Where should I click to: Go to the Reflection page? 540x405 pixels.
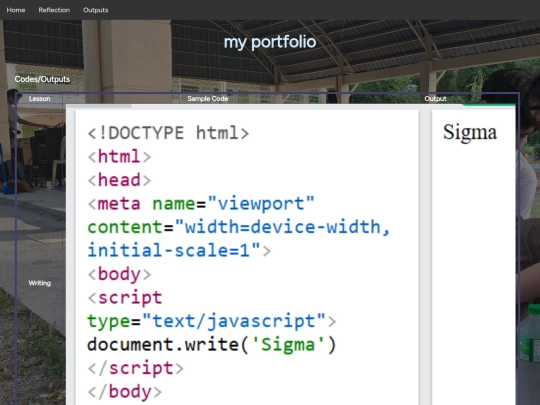click(x=54, y=10)
